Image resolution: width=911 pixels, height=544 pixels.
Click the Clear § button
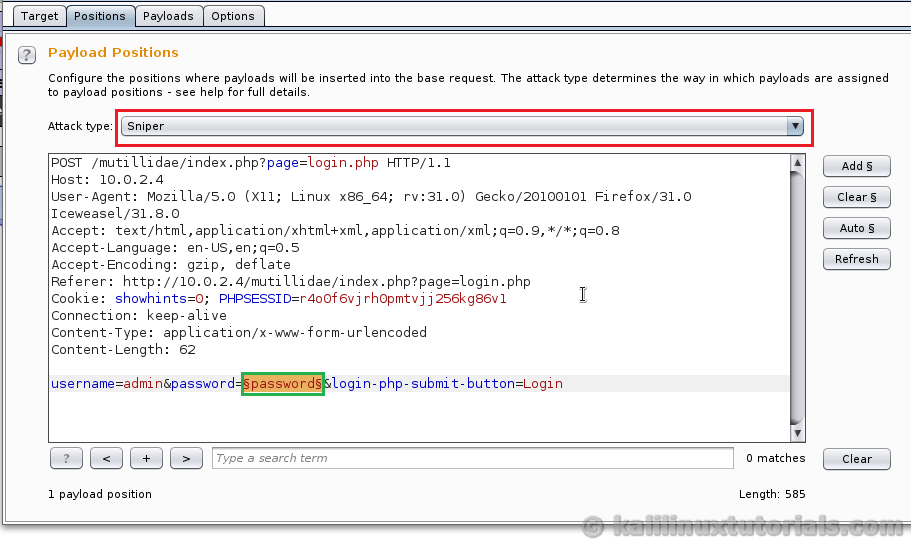click(x=856, y=197)
